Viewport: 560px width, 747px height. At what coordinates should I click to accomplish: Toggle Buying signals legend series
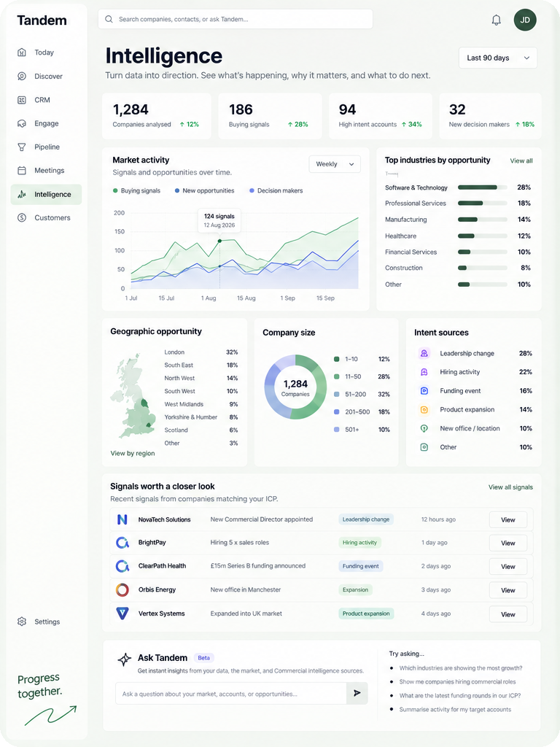click(x=136, y=190)
